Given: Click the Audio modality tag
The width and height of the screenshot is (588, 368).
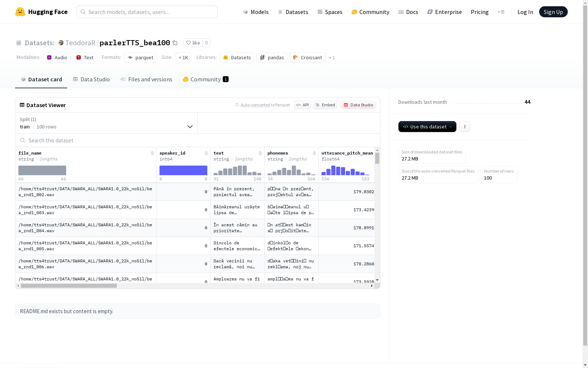Looking at the screenshot, I should click(57, 57).
